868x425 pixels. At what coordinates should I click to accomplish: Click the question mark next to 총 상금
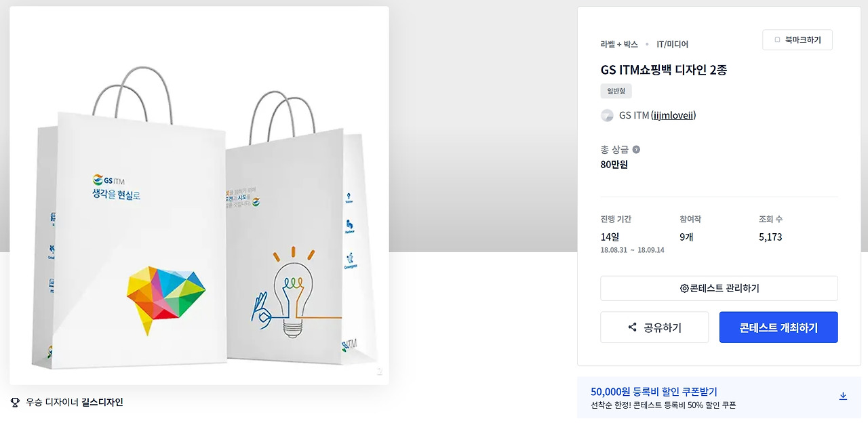point(636,150)
